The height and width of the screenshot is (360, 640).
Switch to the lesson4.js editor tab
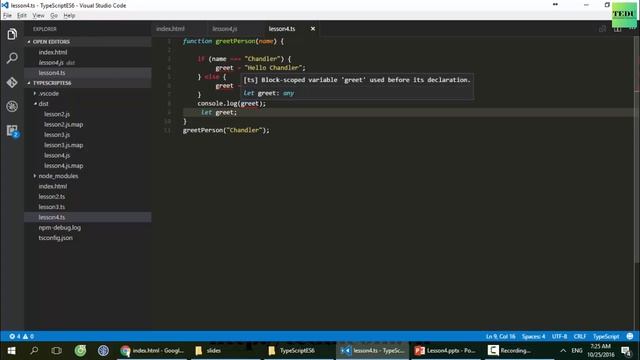click(225, 29)
